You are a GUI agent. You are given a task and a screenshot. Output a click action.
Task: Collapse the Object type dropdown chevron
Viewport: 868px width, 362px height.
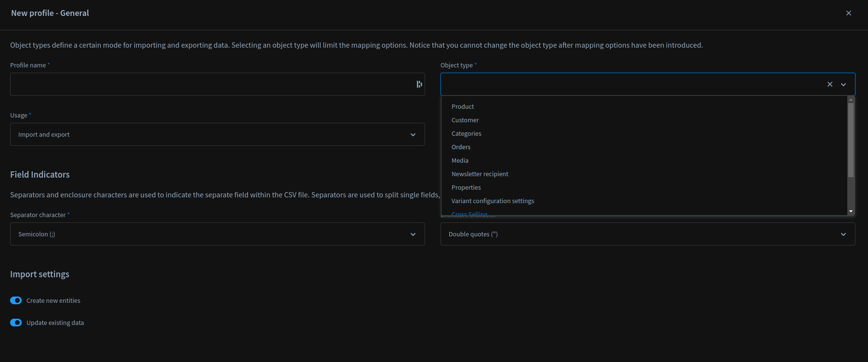[843, 84]
